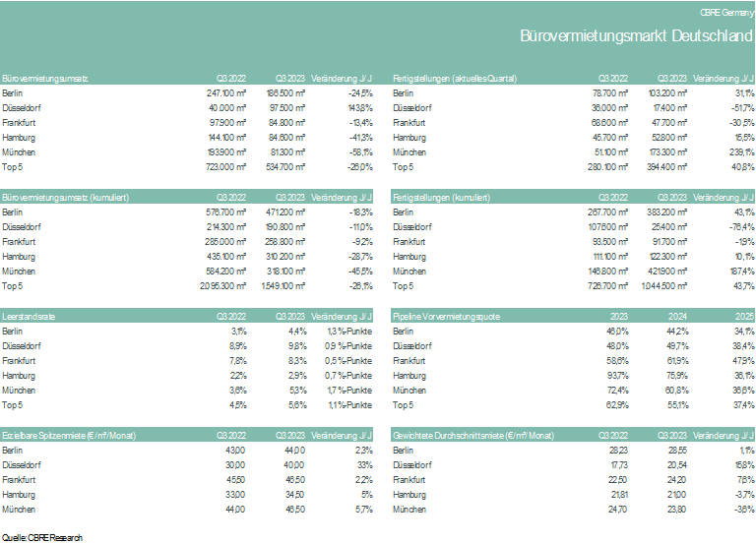Click the Pipeline Vorvermietungsquote header

446,317
